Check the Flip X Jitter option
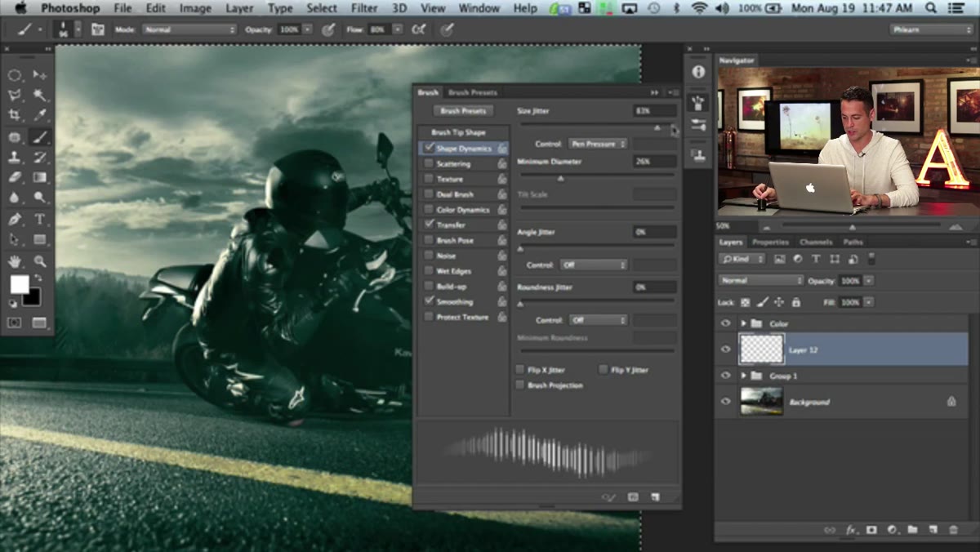Image resolution: width=980 pixels, height=552 pixels. [x=520, y=370]
